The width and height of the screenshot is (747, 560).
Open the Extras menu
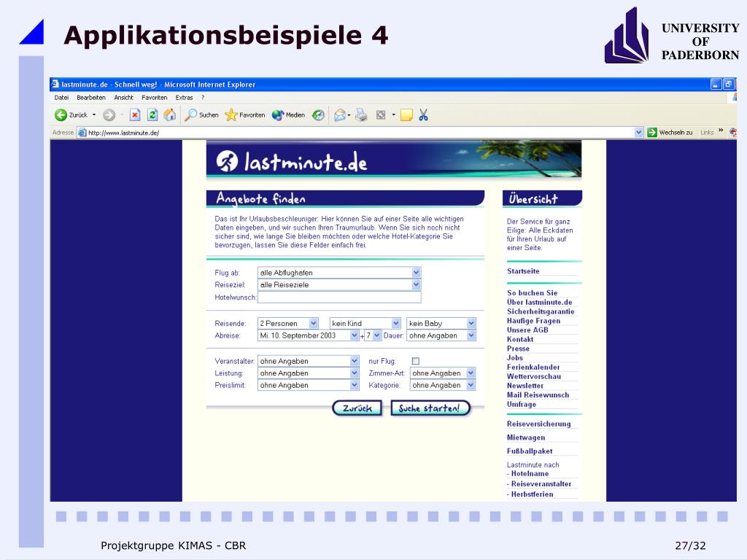185,98
